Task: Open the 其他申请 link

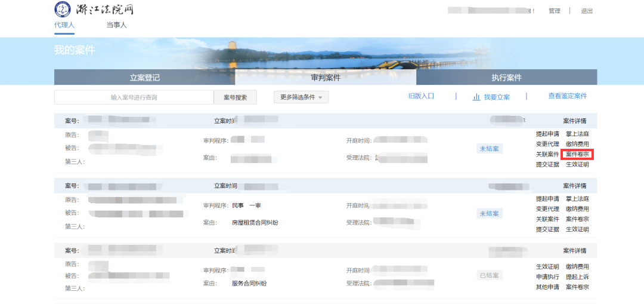Action: click(x=547, y=287)
